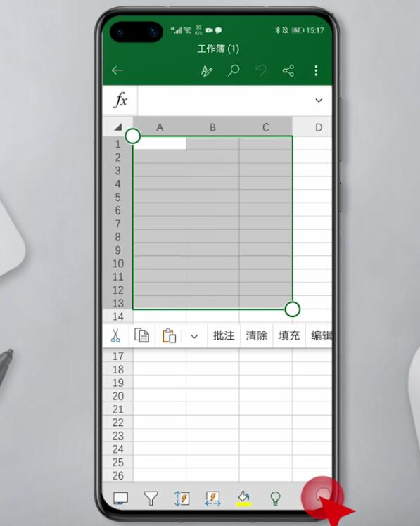Tap the Wi-Fi icon in status bar

pos(188,30)
